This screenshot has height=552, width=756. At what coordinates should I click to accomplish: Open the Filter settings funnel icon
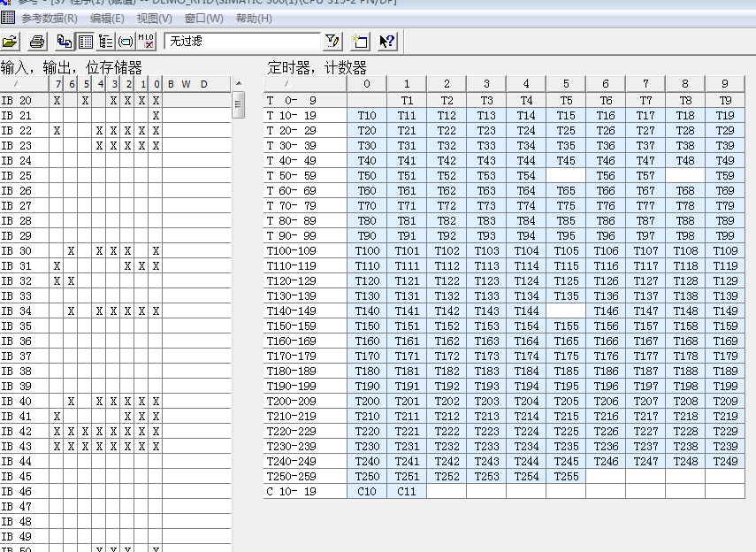point(332,42)
